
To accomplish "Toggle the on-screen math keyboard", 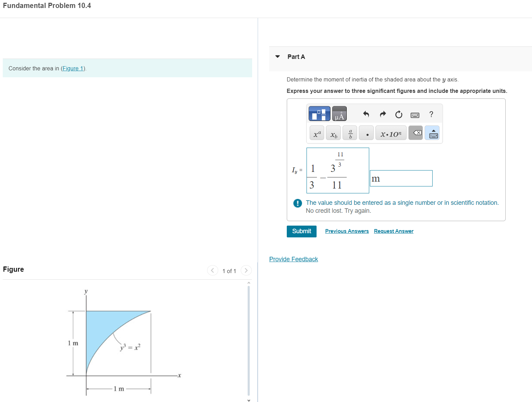I will (x=432, y=133).
